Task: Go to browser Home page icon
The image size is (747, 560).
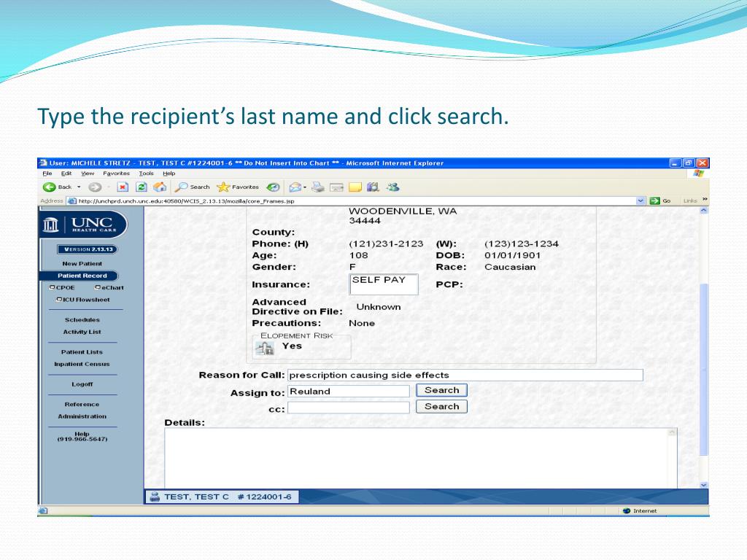Action: (x=160, y=187)
